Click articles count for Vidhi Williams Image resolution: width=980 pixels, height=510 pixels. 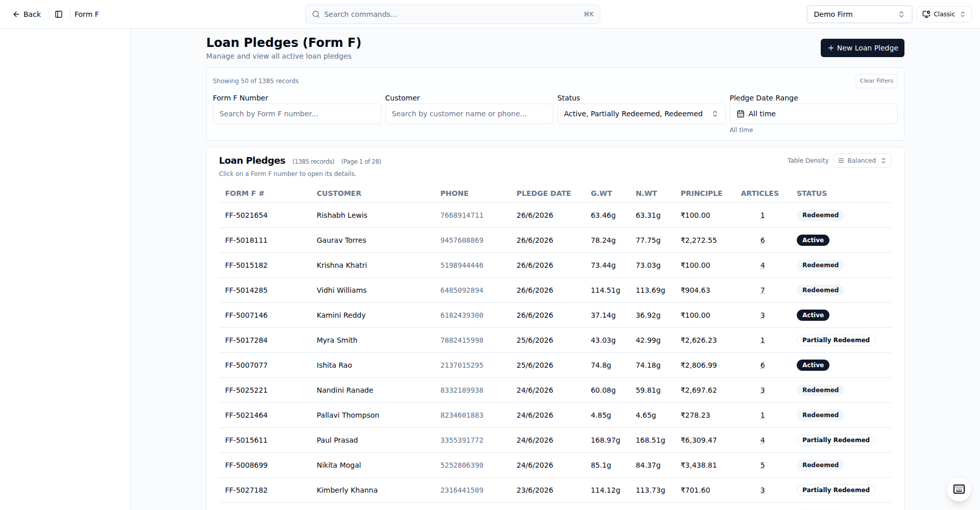763,290
